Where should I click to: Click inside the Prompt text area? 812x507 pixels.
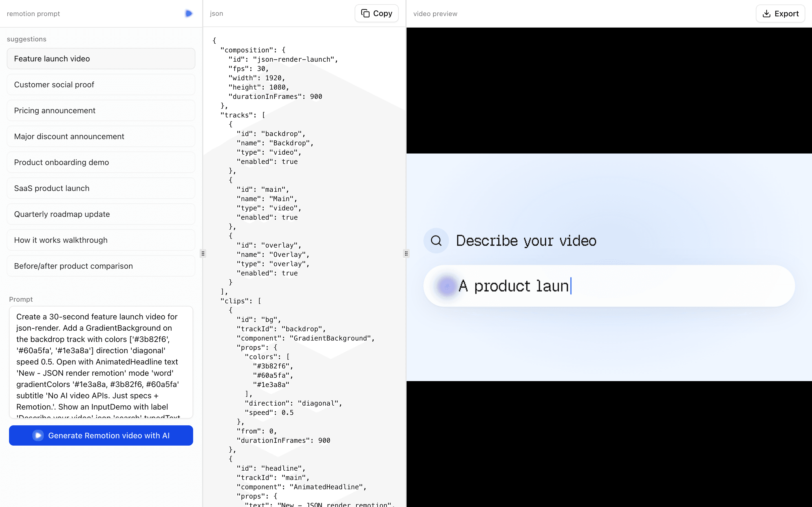tap(101, 362)
